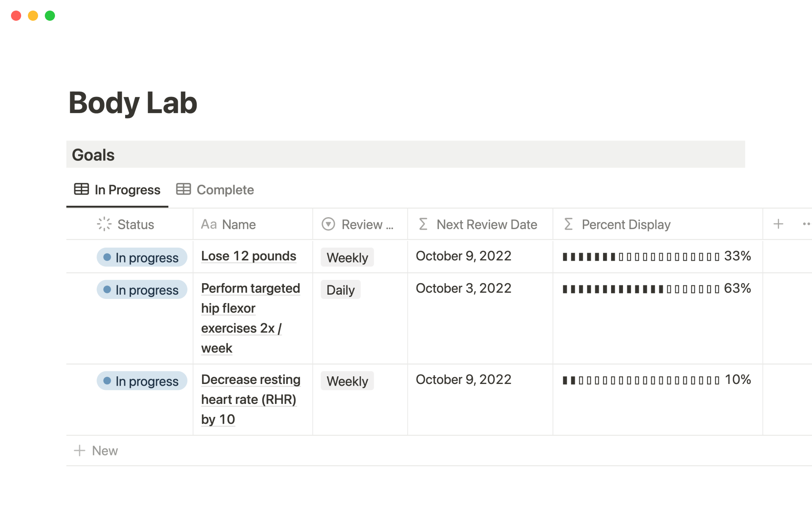
Task: Switch to the Complete tab
Action: [225, 190]
